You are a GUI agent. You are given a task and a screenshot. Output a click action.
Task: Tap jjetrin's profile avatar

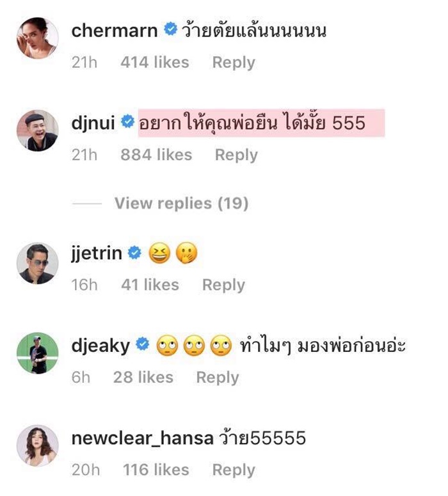coord(37,263)
